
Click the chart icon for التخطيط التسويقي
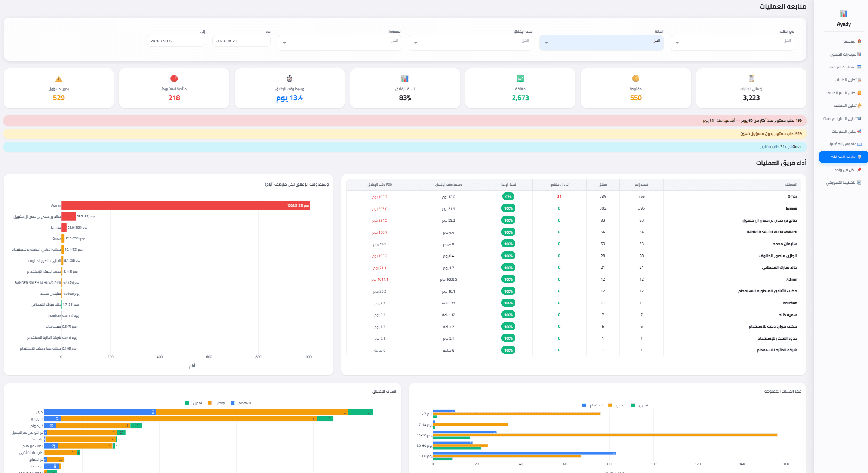tap(859, 183)
